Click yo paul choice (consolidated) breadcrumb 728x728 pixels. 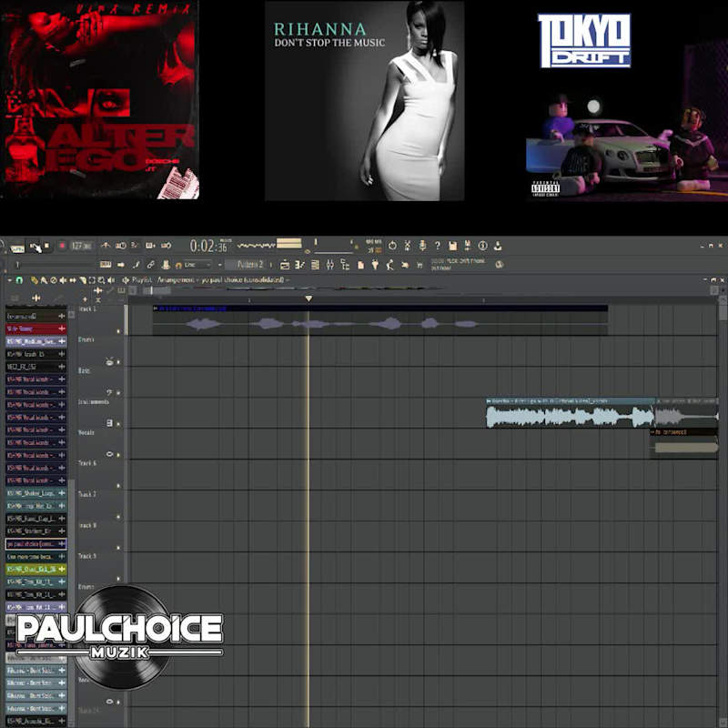point(242,280)
